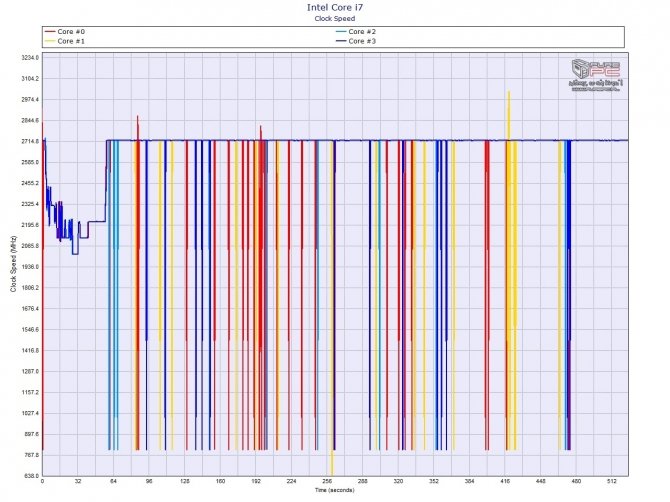Screen dimensions: 670x502
Task: Click the 1936.0 y-axis value
Action: [x=30, y=267]
